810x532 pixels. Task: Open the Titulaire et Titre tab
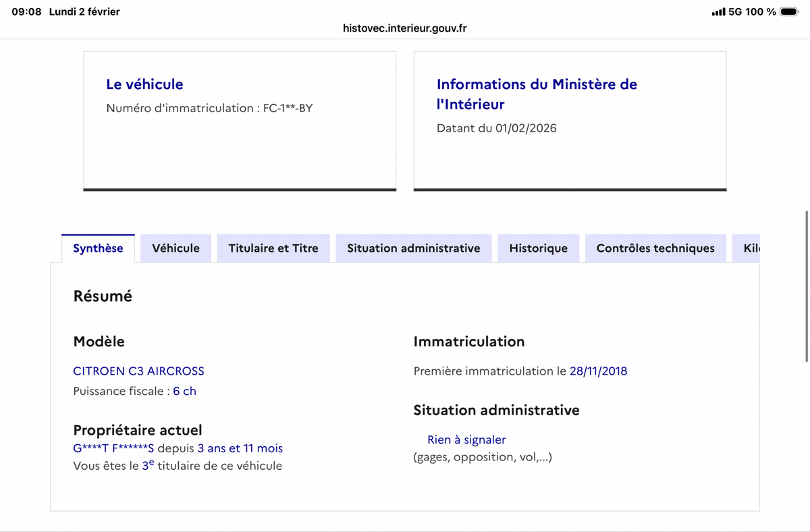coord(273,248)
